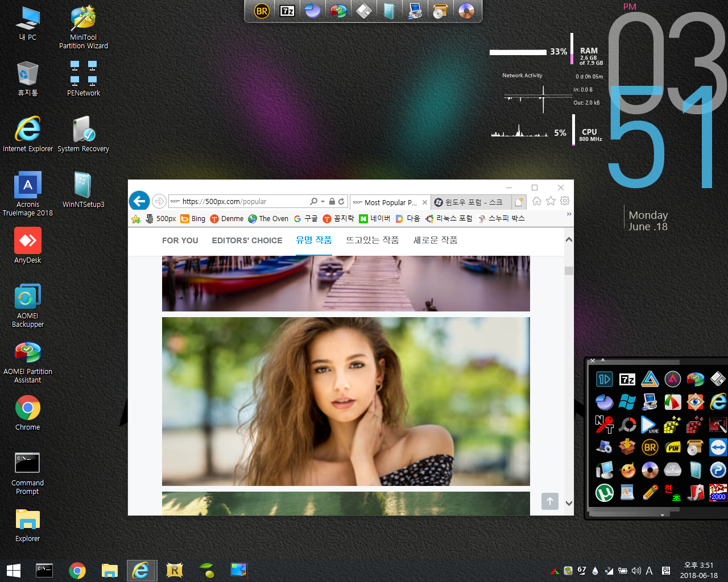Open Chrome from the taskbar

[x=77, y=570]
